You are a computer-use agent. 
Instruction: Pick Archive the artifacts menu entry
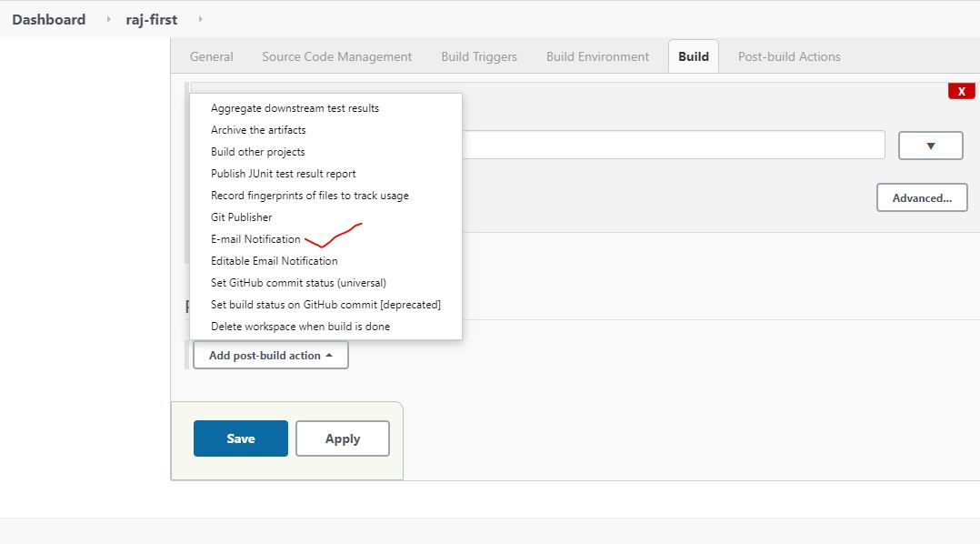pyautogui.click(x=258, y=130)
